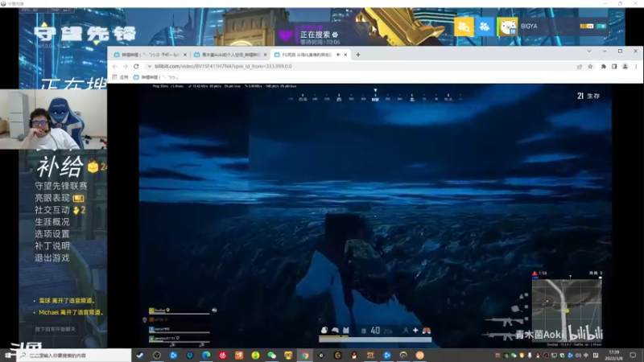Open 生涯概况 menu entry
Image resolution: width=644 pixels, height=362 pixels.
(52, 222)
